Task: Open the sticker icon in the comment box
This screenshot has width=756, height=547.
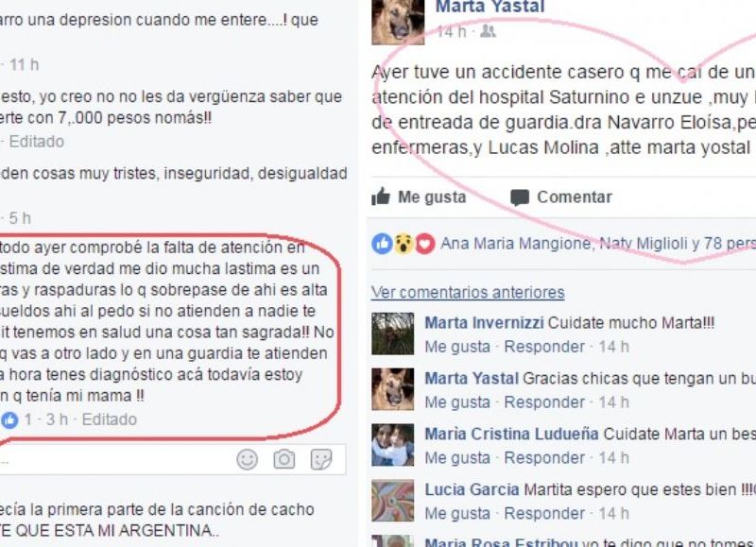Action: click(321, 459)
